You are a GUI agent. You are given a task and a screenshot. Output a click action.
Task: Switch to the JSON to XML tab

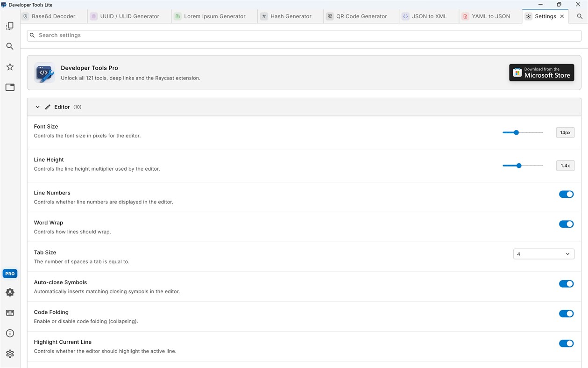click(429, 16)
